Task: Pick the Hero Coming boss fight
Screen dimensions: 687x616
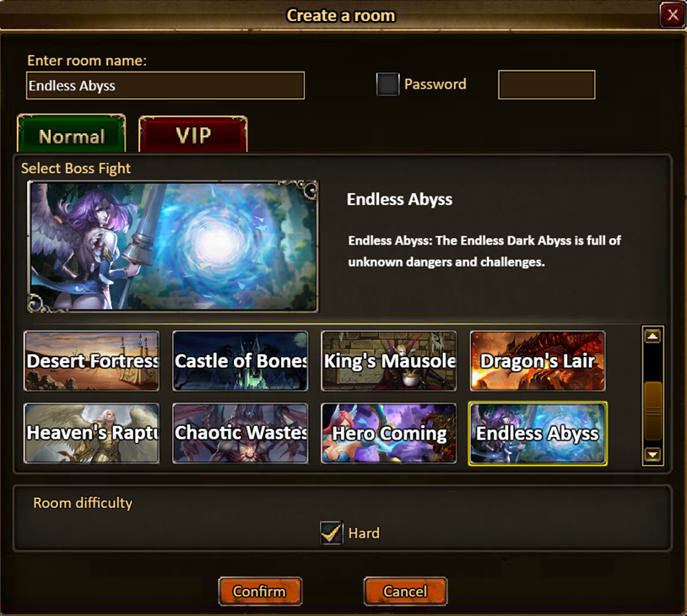Action: tap(388, 433)
